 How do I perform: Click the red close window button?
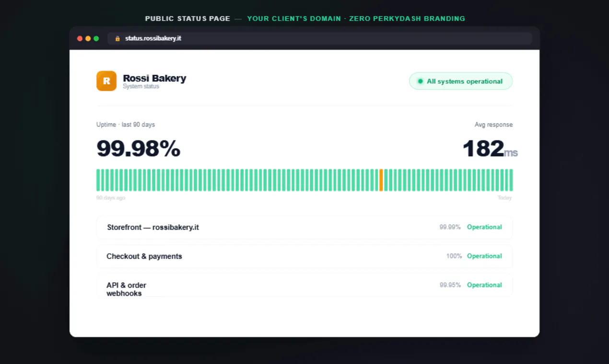click(80, 38)
